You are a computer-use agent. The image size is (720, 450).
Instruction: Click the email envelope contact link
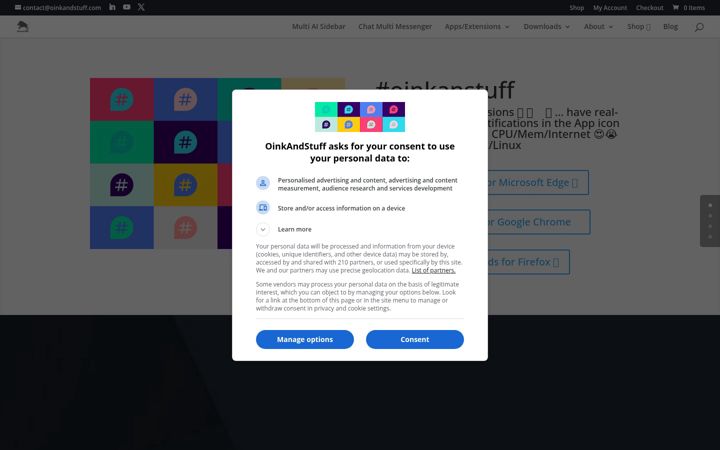pos(58,7)
